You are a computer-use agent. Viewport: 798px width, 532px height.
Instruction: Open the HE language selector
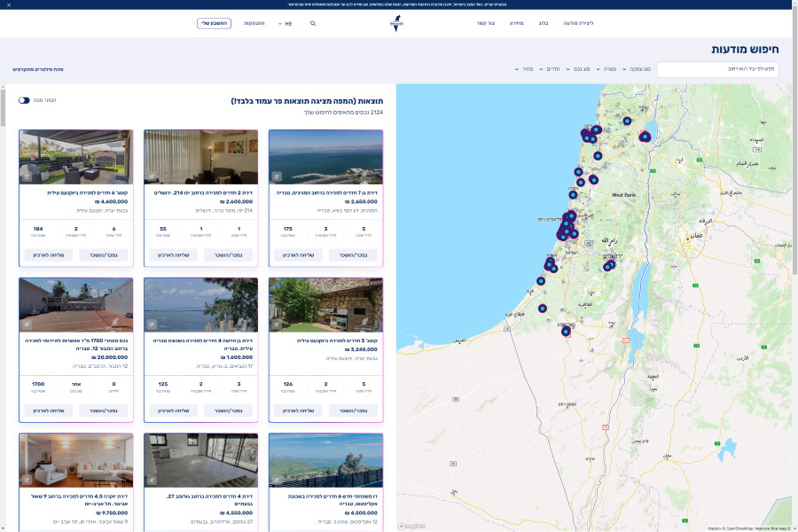(x=286, y=23)
